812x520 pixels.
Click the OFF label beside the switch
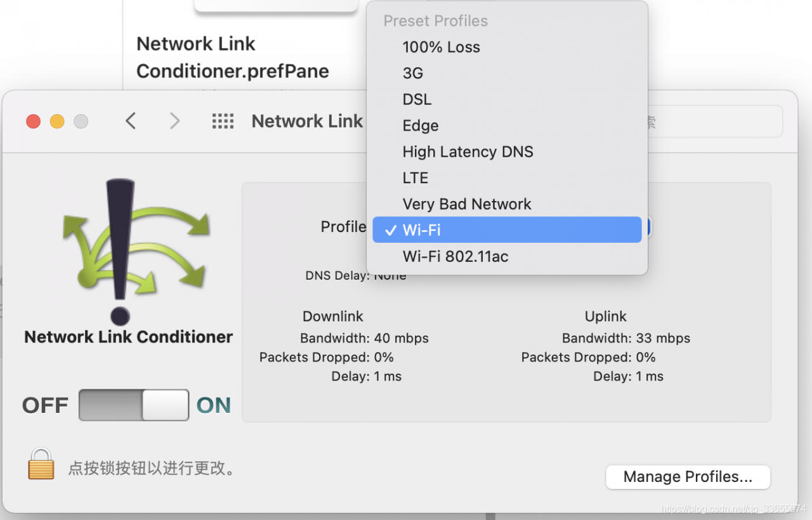point(45,406)
